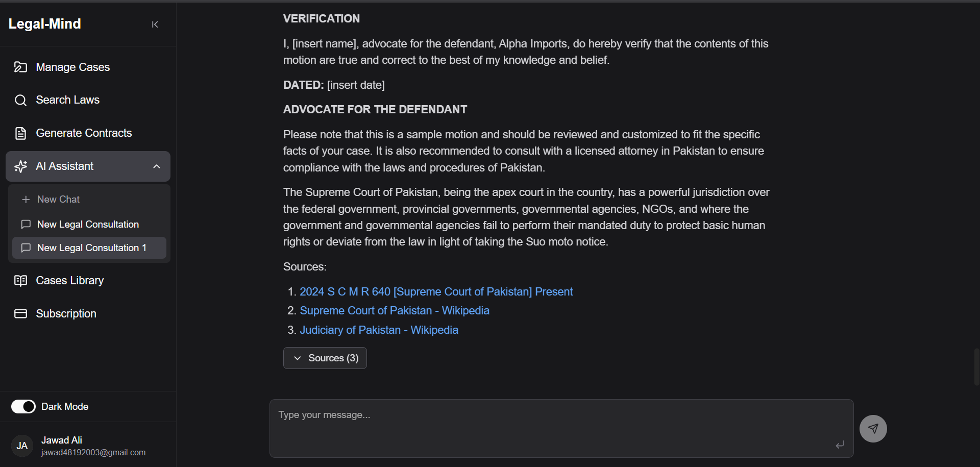This screenshot has height=467, width=980.
Task: Collapse the AI Assistant chevron
Action: [x=157, y=166]
